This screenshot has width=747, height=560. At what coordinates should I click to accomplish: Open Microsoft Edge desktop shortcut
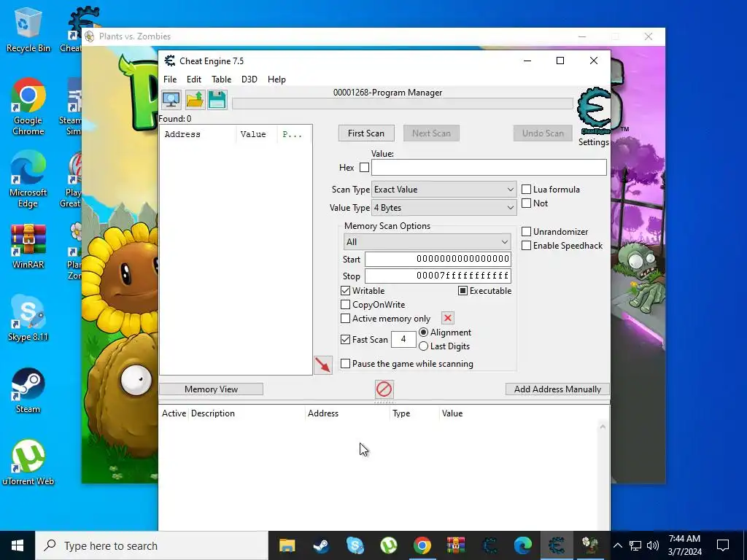pos(28,180)
